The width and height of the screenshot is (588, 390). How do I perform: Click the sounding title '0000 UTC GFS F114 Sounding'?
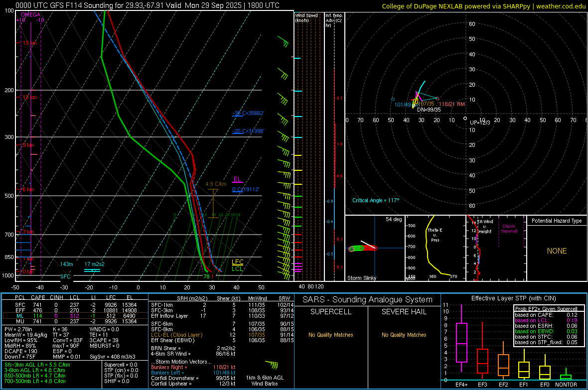64,5
